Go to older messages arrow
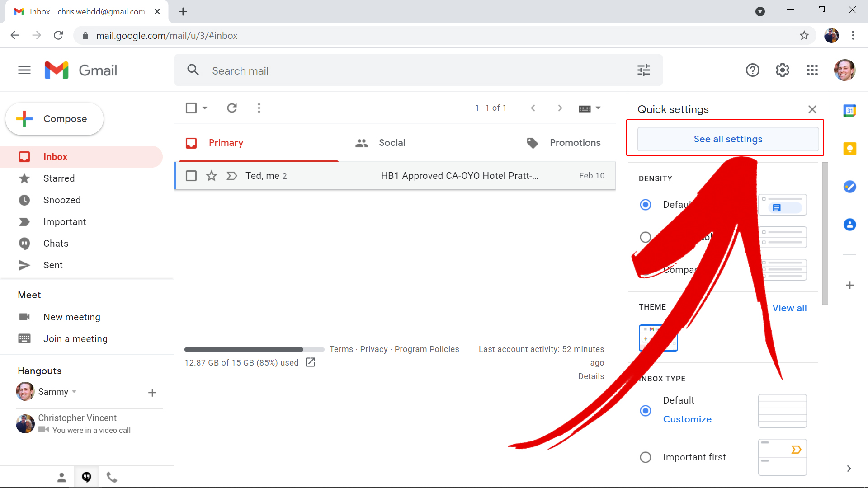This screenshot has height=488, width=868. [560, 108]
